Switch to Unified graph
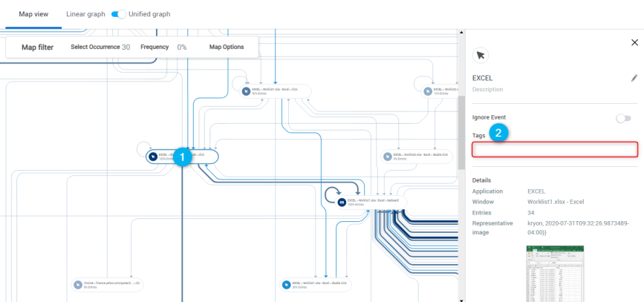Viewport: 644px width, 302px height. click(x=149, y=14)
